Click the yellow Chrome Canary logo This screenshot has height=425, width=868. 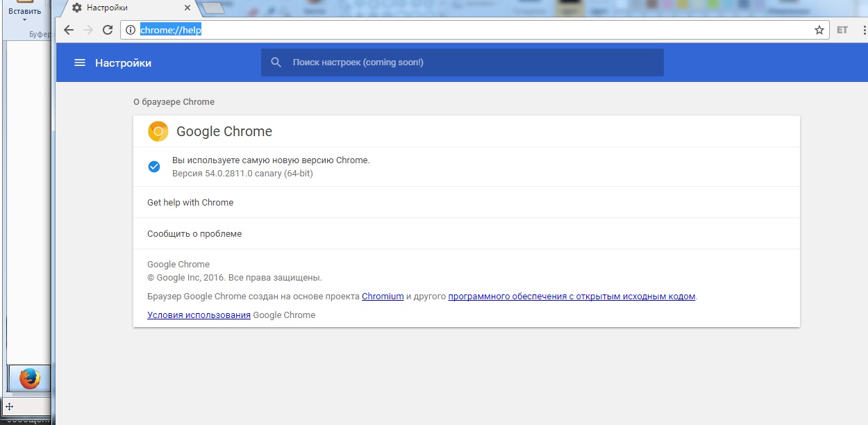tap(158, 131)
